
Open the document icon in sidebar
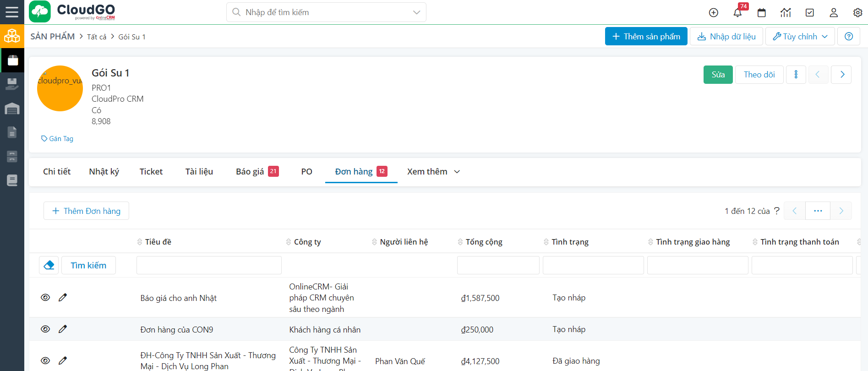coord(12,132)
